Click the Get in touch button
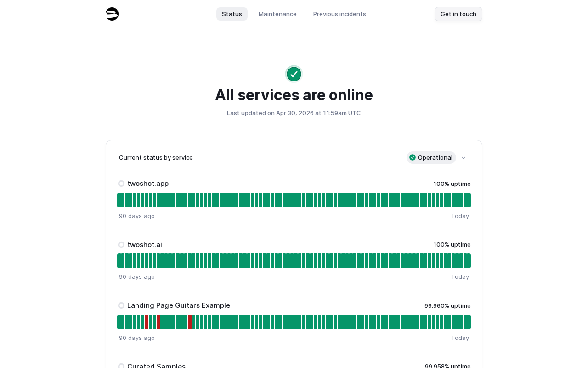Viewport: 588px width, 368px height. pos(458,14)
